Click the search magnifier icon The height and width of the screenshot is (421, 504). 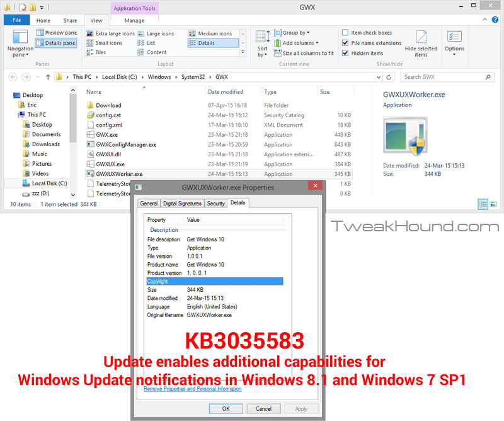tap(488, 77)
